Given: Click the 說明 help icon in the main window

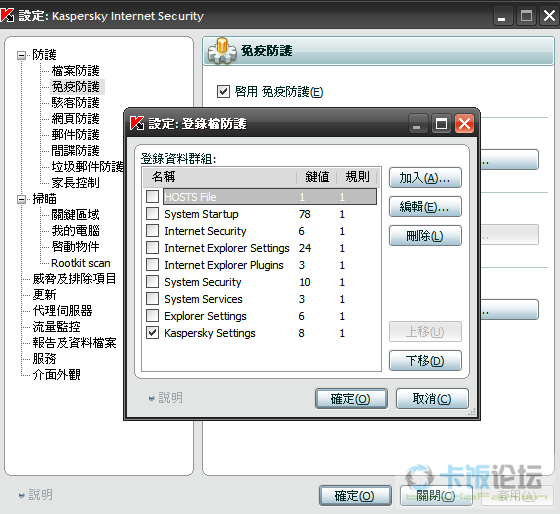Looking at the screenshot, I should 21,495.
